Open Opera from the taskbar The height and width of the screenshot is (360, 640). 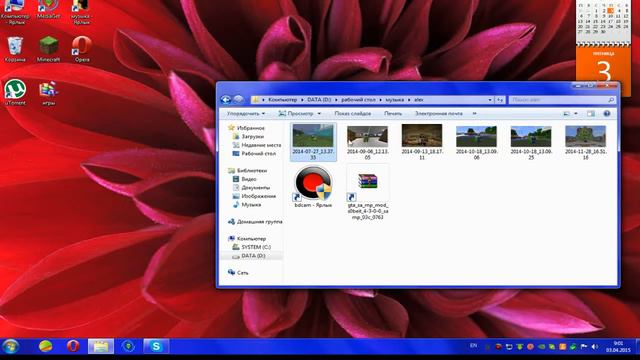pos(73,347)
